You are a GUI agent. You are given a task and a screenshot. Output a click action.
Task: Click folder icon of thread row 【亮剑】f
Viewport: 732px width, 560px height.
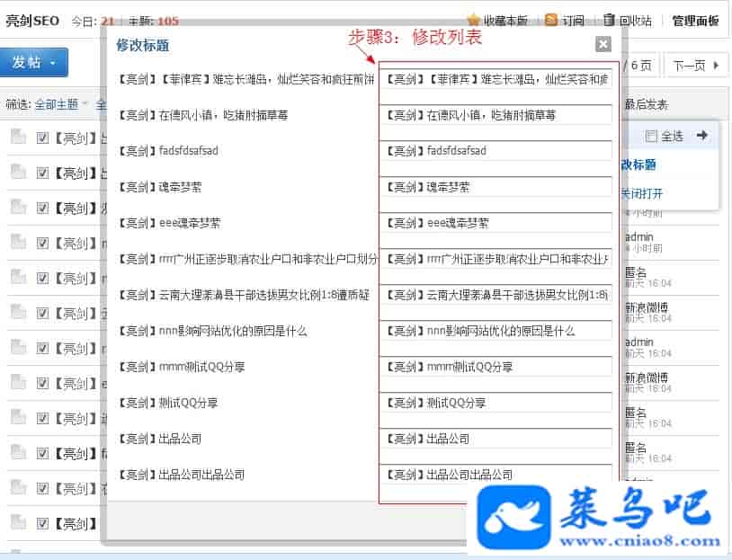[18, 452]
